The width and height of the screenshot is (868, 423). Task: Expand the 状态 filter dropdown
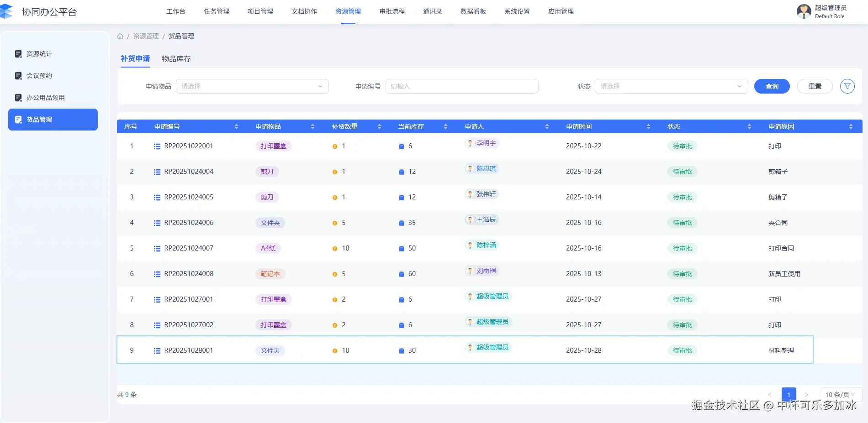[671, 86]
